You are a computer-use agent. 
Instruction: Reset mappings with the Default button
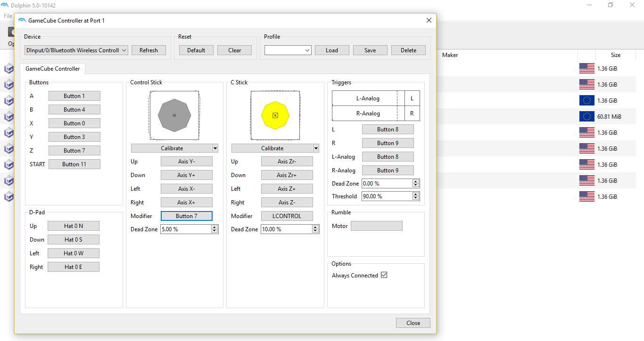(x=196, y=50)
